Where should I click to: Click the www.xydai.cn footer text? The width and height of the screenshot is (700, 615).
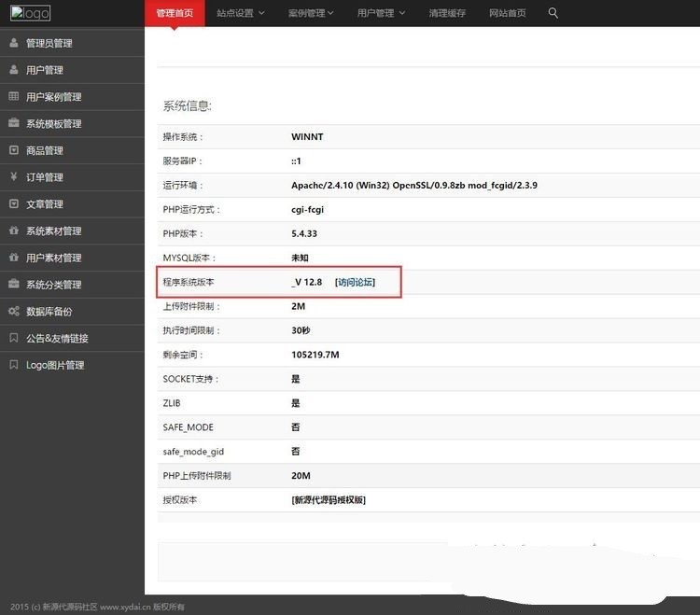click(125, 607)
